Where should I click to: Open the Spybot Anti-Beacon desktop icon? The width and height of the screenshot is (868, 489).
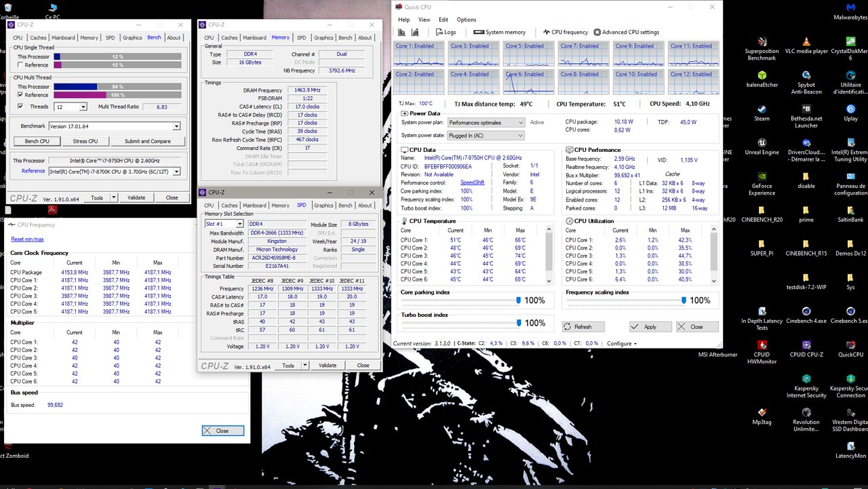coord(806,83)
